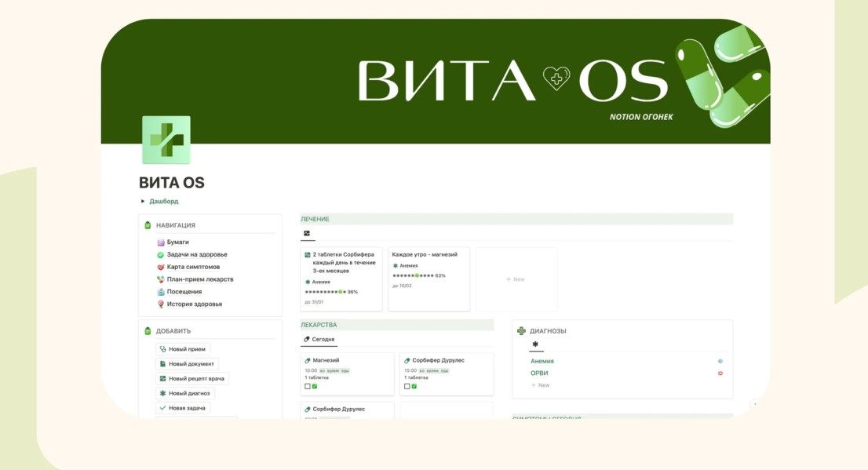
Task: Select the Сегодня tab
Action: pyautogui.click(x=319, y=339)
